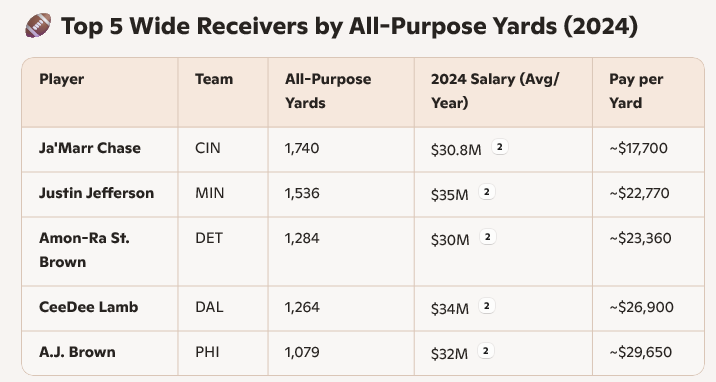Click the 1,740 yards value
Viewport: 716px width, 382px height.
[x=302, y=148]
